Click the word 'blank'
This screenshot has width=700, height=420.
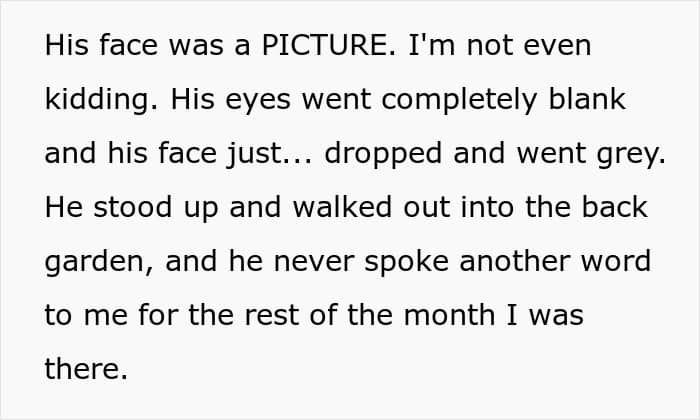[587, 99]
